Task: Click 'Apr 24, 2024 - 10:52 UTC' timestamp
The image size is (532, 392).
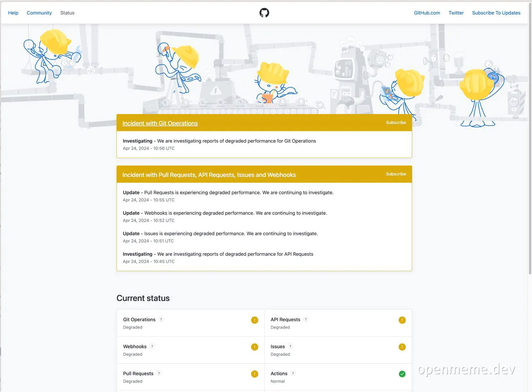Action: [149, 221]
